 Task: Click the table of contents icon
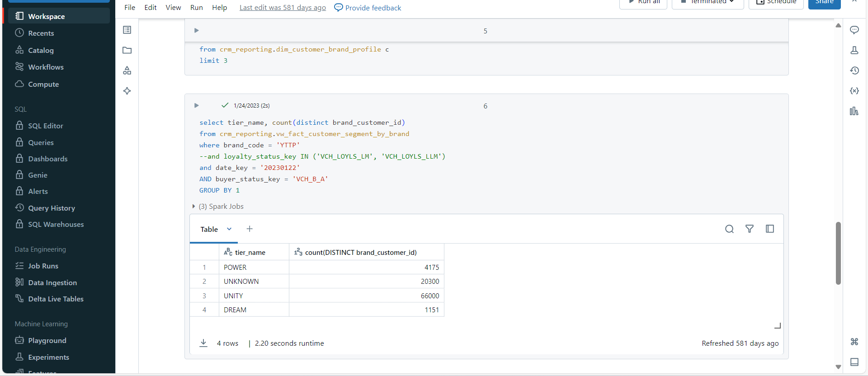(x=127, y=30)
